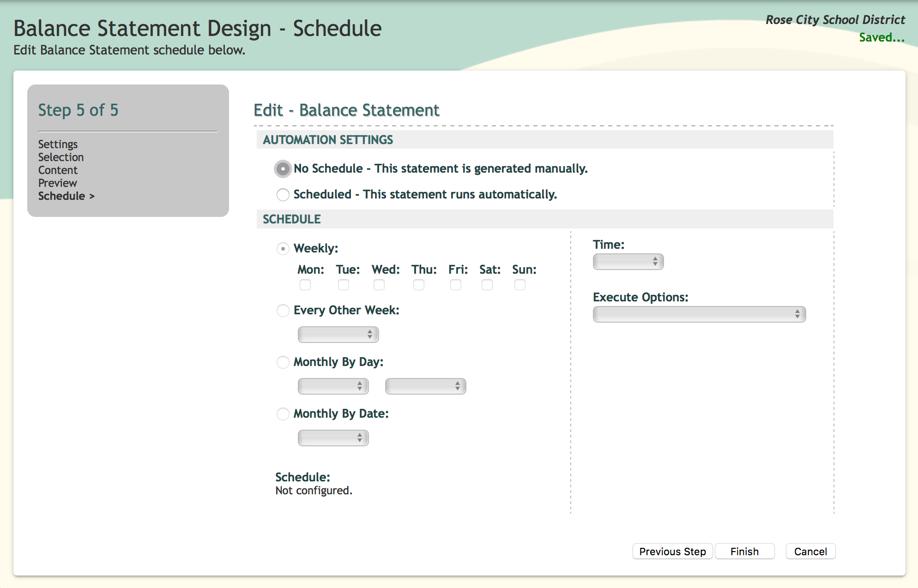This screenshot has width=918, height=588.
Task: Tick the Wed checkbox
Action: click(x=379, y=285)
